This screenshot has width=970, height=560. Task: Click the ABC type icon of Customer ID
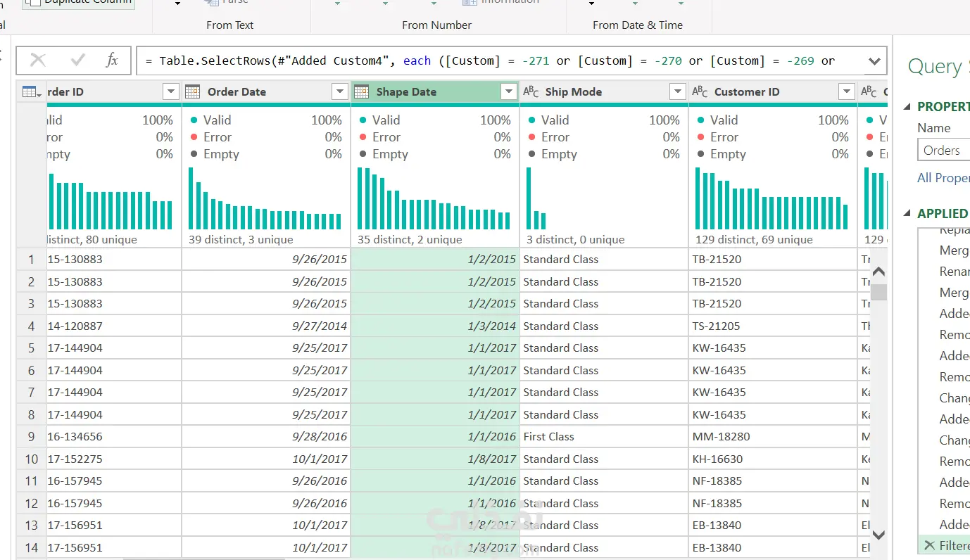(700, 91)
